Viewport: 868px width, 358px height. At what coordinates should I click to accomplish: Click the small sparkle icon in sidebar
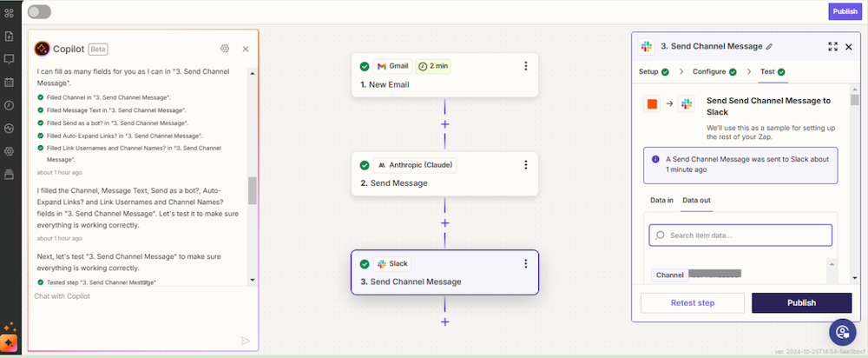coord(9,328)
